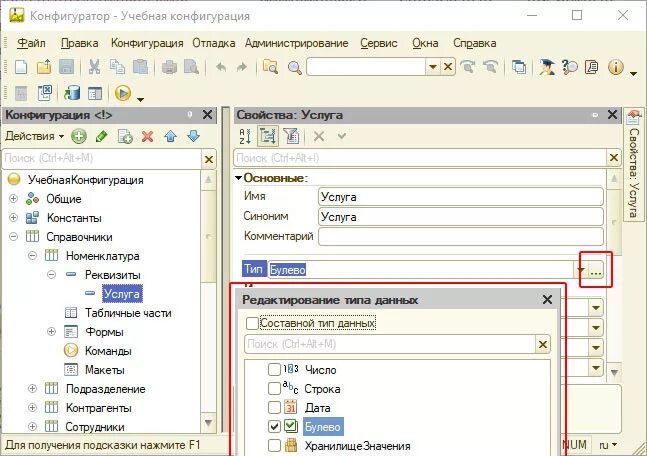
Task: Click the green pencil Edit icon
Action: [x=102, y=136]
